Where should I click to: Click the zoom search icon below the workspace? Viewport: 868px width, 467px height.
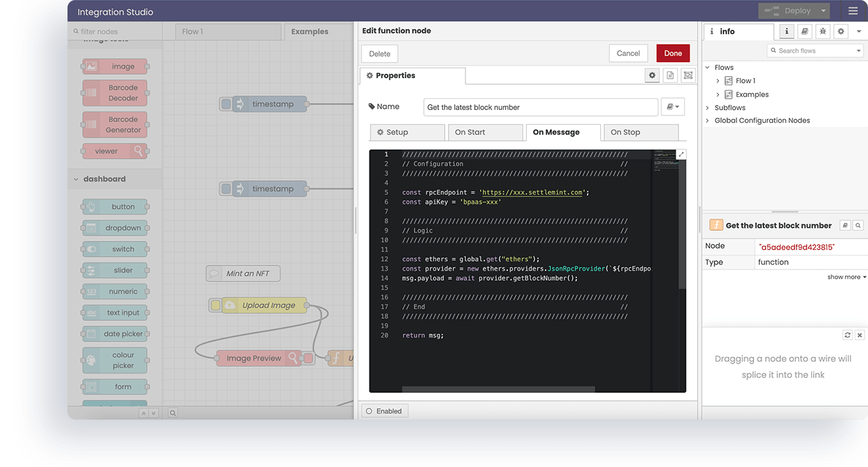pos(172,412)
